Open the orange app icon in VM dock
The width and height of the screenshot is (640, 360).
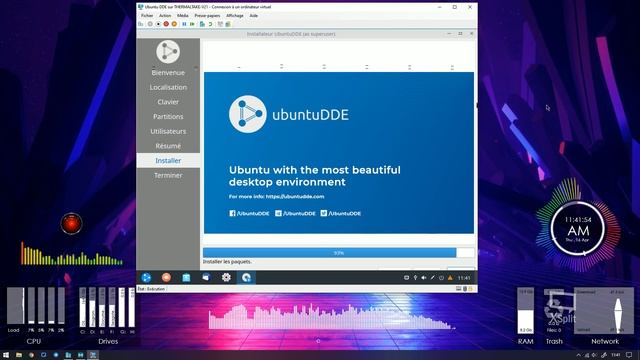click(x=166, y=278)
